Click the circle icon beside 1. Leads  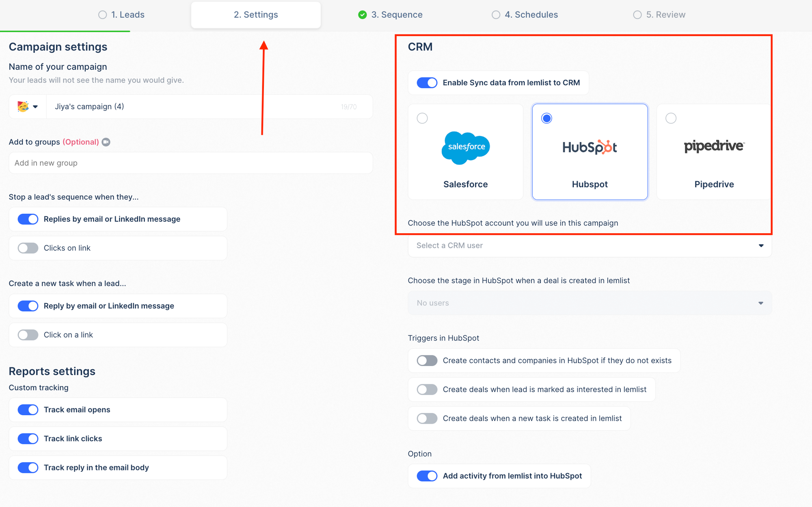(x=103, y=15)
